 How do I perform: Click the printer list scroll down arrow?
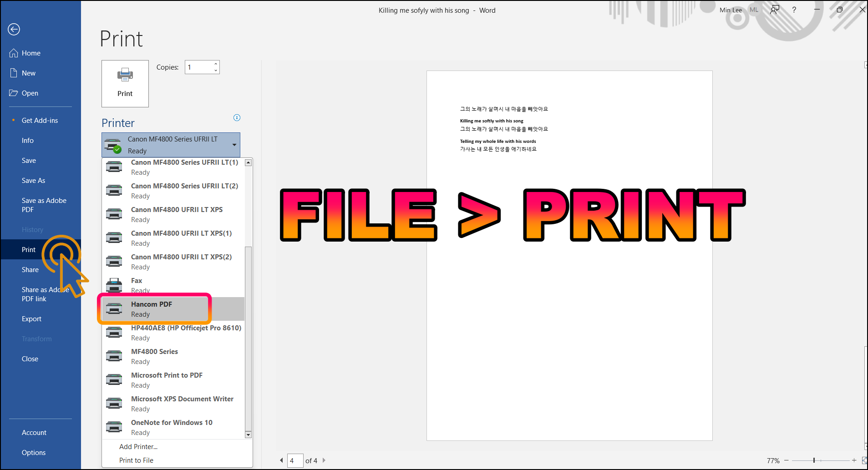[x=248, y=435]
